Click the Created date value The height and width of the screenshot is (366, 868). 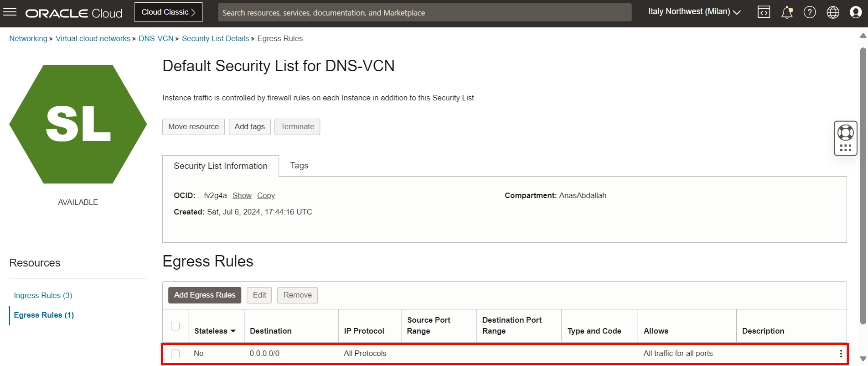coord(259,212)
